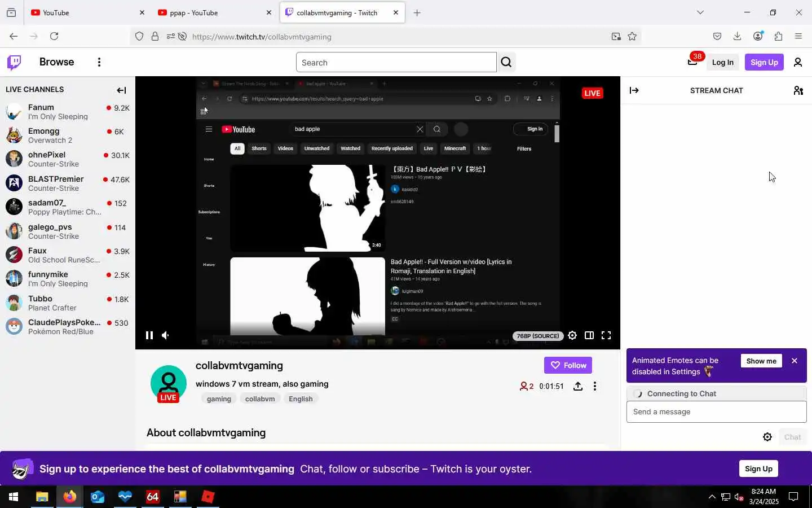Viewport: 812px width, 508px height.
Task: Switch to the ppap - YouTube tab
Action: 214,12
